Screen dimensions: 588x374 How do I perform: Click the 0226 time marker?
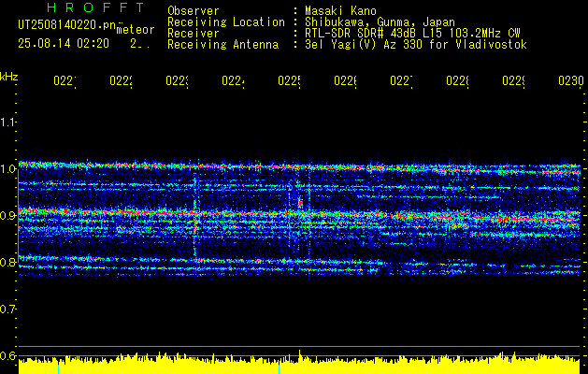click(x=345, y=80)
